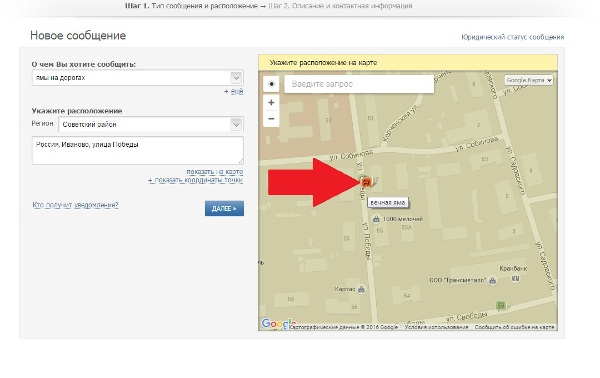This screenshot has width=600, height=378.
Task: Open the region dropdown Советский район
Action: click(x=151, y=124)
